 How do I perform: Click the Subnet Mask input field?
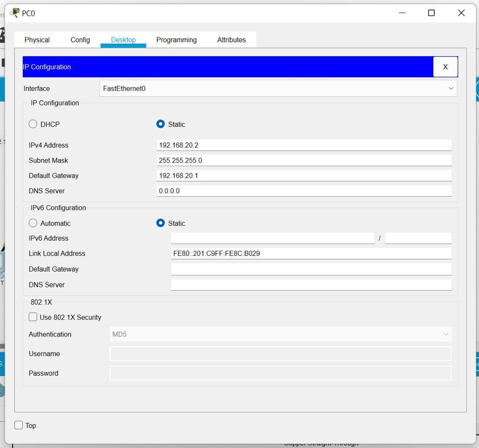click(304, 160)
